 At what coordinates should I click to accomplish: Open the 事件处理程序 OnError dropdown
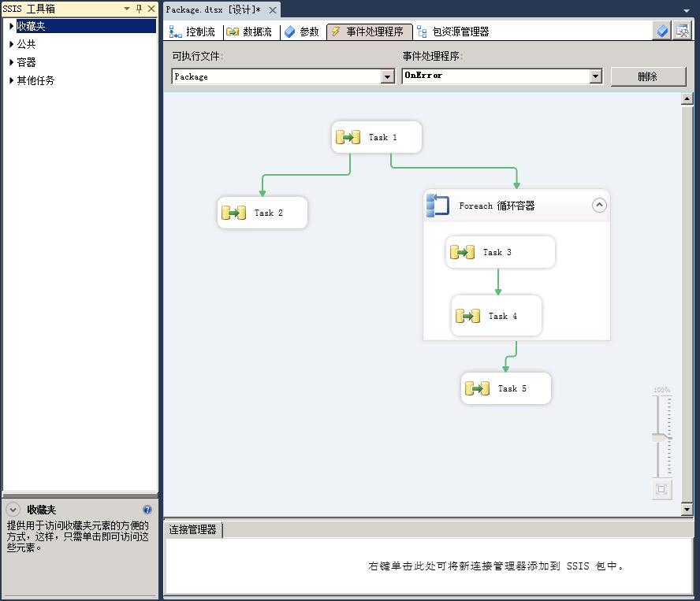coord(595,76)
